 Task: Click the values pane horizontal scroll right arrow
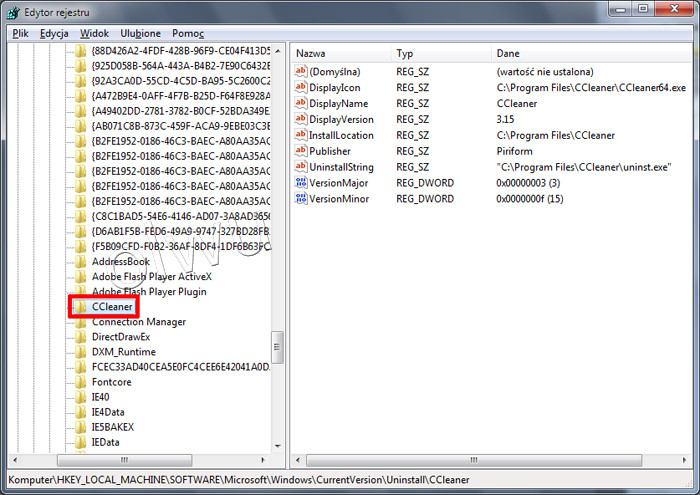(x=685, y=460)
